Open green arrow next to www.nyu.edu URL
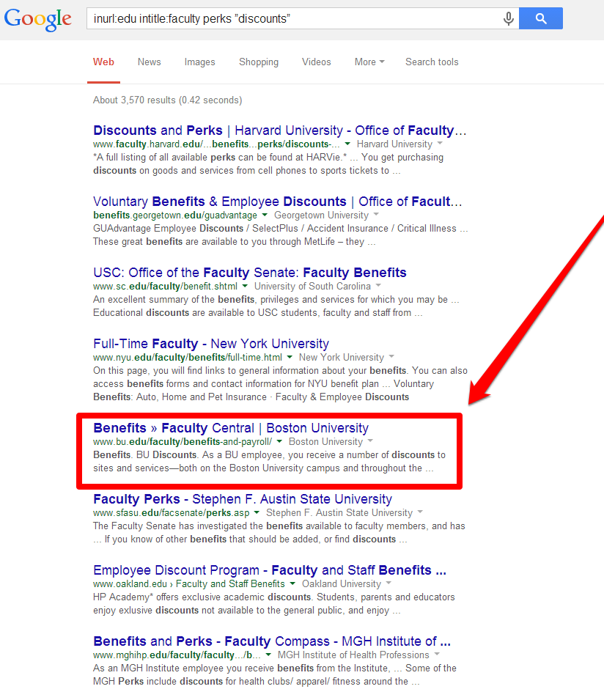The width and height of the screenshot is (604, 700). pos(290,357)
